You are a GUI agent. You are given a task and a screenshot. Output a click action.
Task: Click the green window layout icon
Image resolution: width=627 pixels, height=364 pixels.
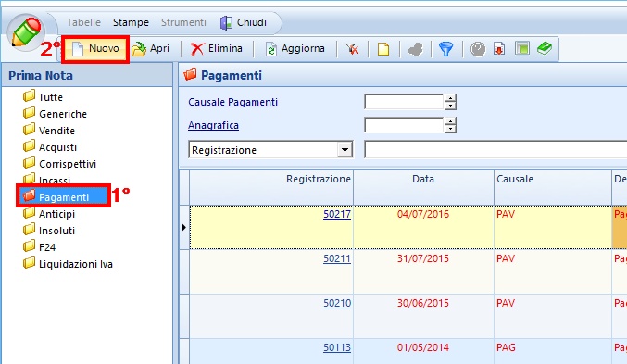[x=521, y=48]
